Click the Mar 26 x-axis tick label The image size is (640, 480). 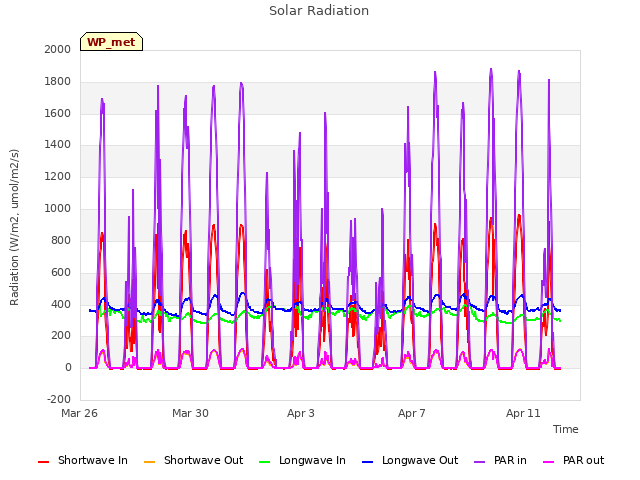pyautogui.click(x=79, y=413)
